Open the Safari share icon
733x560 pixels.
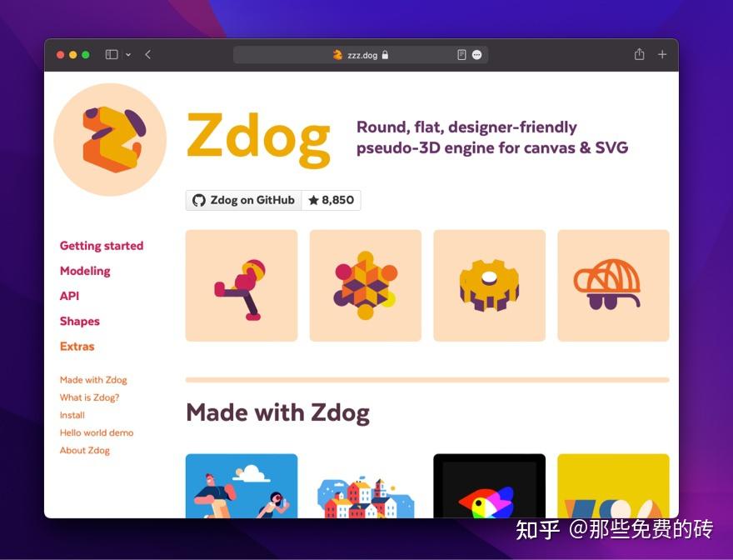click(x=639, y=53)
